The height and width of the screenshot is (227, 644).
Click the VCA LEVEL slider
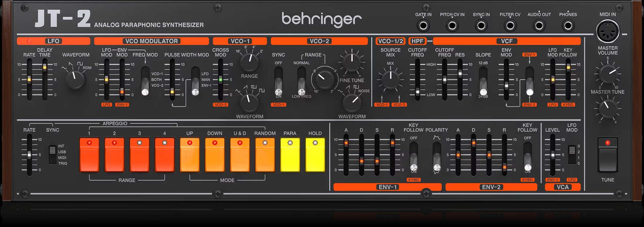click(553, 155)
